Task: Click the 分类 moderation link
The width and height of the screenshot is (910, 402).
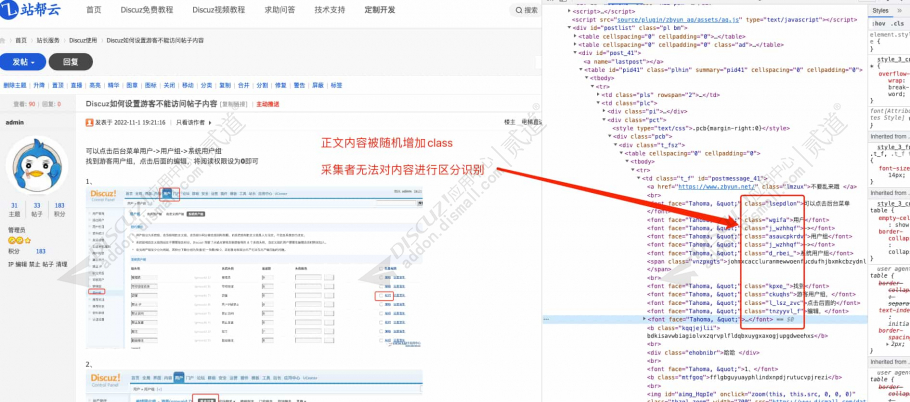Action: [x=206, y=85]
